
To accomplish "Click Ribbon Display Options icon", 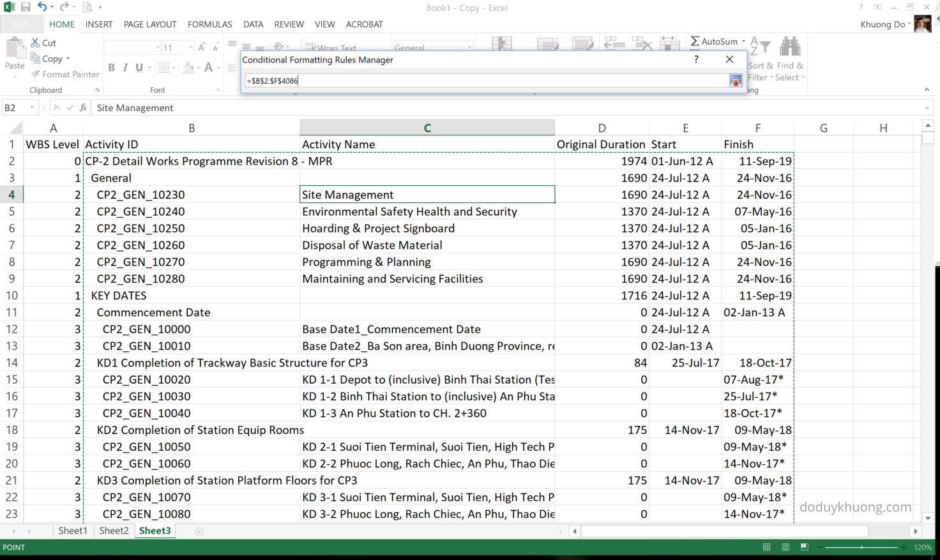I will click(877, 7).
